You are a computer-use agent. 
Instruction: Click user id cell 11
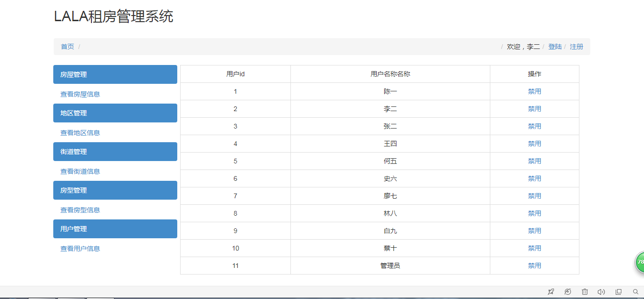pyautogui.click(x=235, y=266)
